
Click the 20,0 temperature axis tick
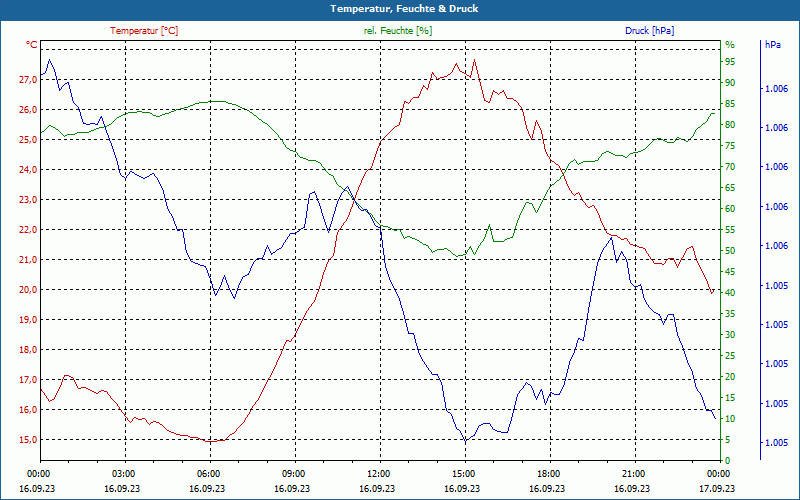point(29,290)
